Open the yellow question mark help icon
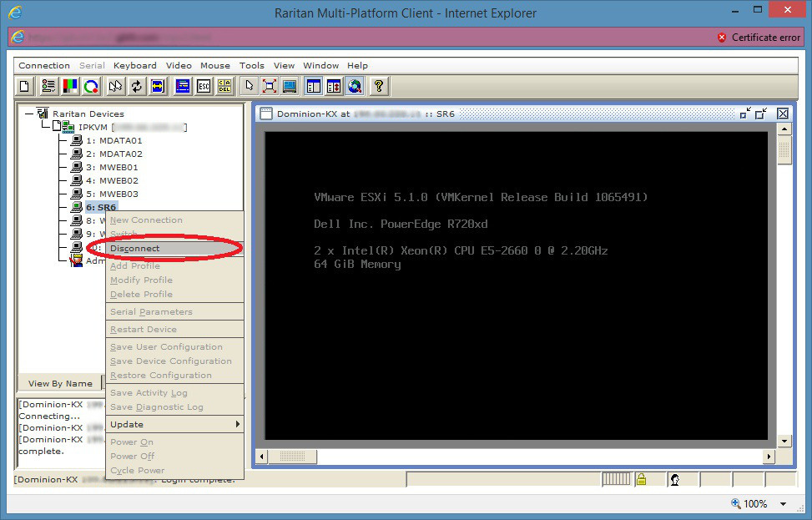Image resolution: width=812 pixels, height=520 pixels. (x=378, y=86)
